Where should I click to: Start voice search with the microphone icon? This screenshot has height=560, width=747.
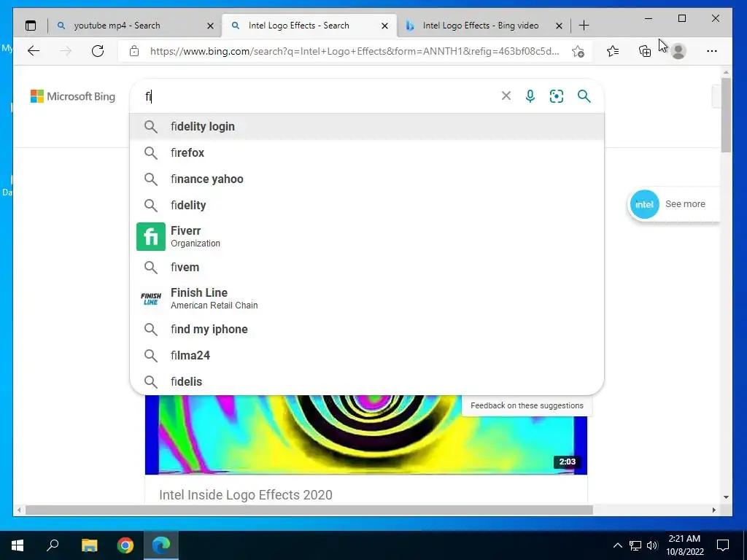[530, 96]
